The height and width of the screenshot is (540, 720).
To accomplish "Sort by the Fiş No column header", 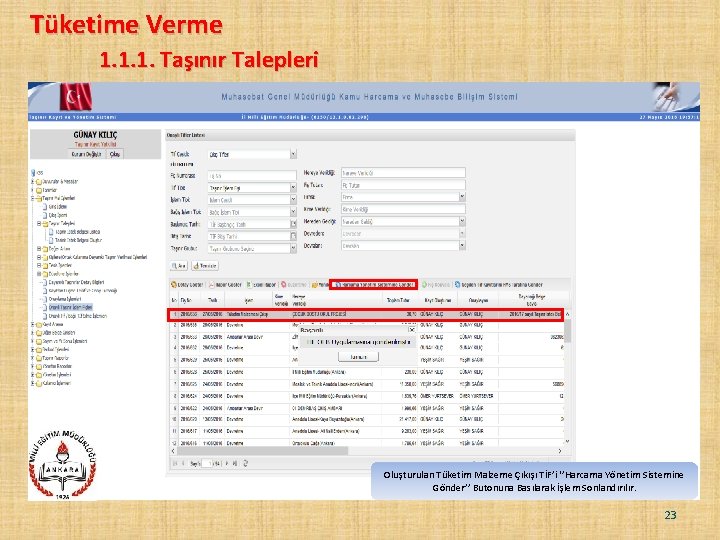I will (x=188, y=300).
